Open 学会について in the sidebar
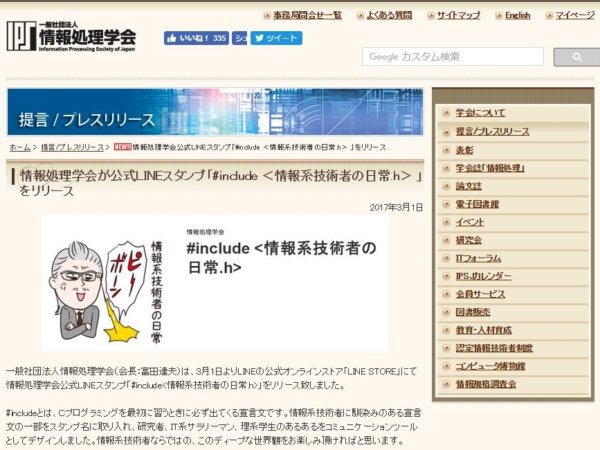The image size is (600, 450). point(480,113)
